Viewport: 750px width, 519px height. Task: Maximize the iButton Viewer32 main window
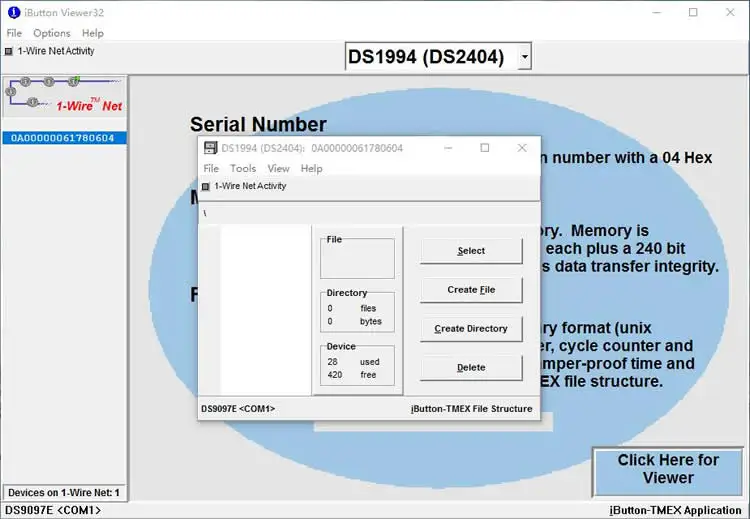coord(693,12)
